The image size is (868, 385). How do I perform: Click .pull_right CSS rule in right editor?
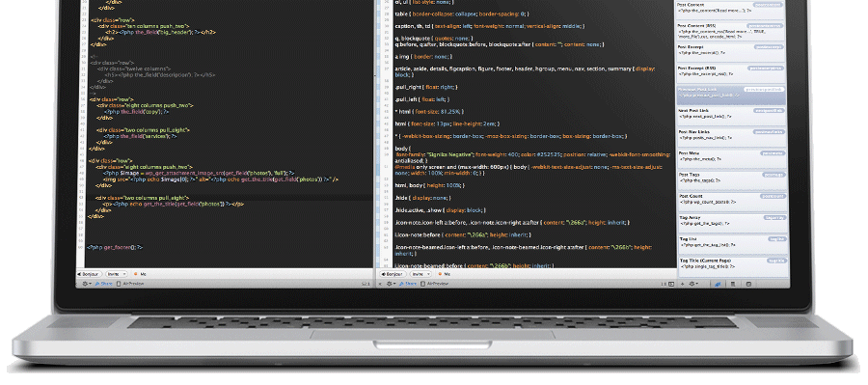coord(426,87)
